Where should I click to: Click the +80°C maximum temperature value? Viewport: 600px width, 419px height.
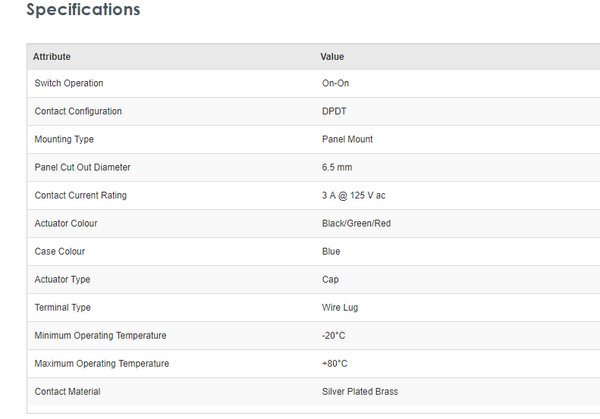(x=336, y=363)
